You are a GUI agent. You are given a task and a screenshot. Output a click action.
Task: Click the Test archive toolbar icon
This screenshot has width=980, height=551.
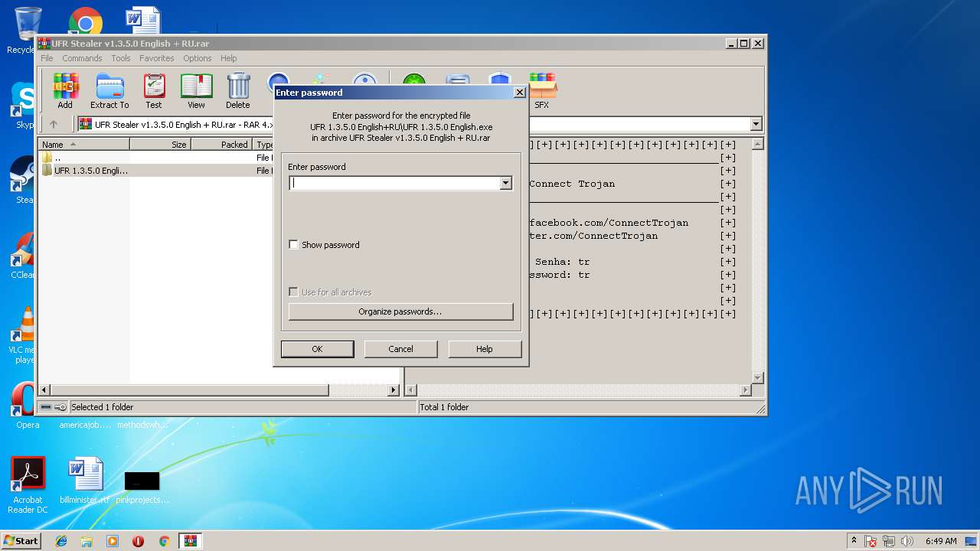154,91
